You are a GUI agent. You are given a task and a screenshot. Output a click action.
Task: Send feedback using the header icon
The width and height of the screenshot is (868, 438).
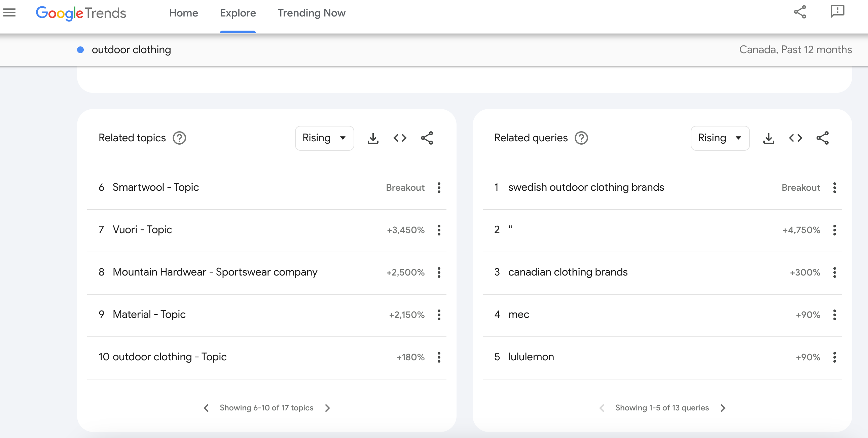coord(837,11)
